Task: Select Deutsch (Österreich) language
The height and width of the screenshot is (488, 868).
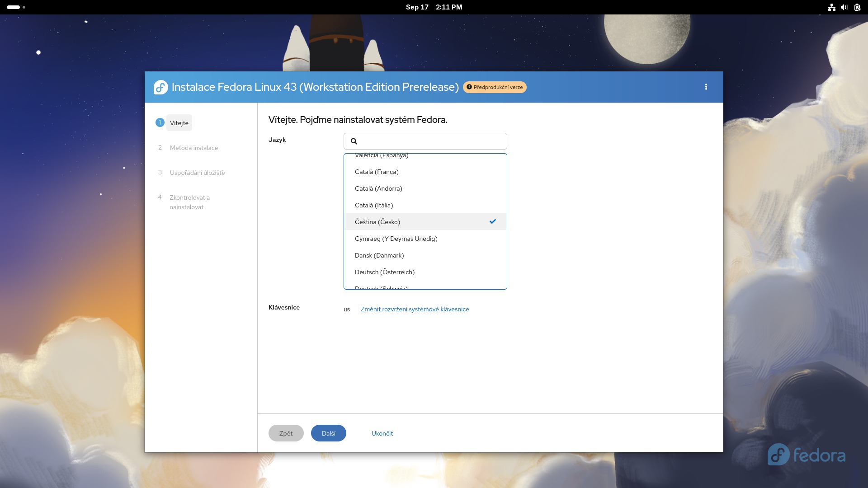Action: 425,272
